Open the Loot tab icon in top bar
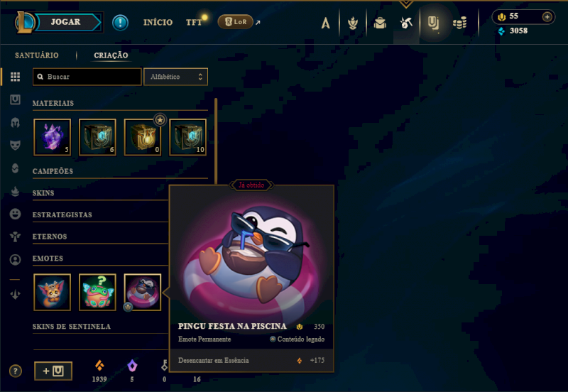Image resolution: width=568 pixels, height=392 pixels. click(433, 23)
